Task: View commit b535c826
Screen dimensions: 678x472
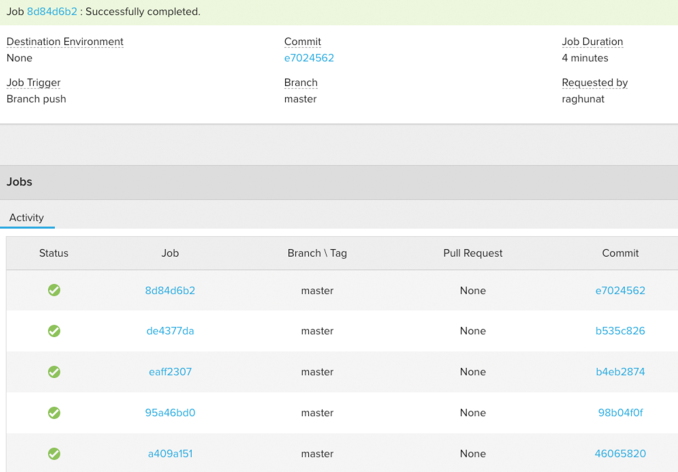Action: [x=620, y=331]
